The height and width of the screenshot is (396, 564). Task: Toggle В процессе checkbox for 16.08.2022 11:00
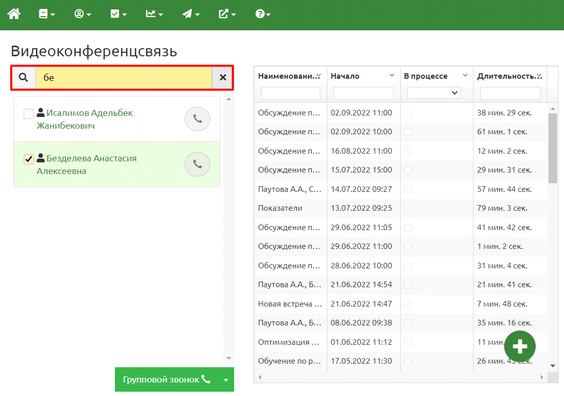[x=408, y=151]
